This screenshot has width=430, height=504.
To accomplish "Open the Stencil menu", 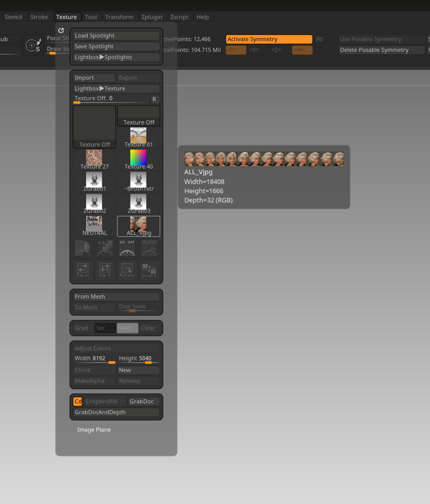I will click(x=14, y=17).
